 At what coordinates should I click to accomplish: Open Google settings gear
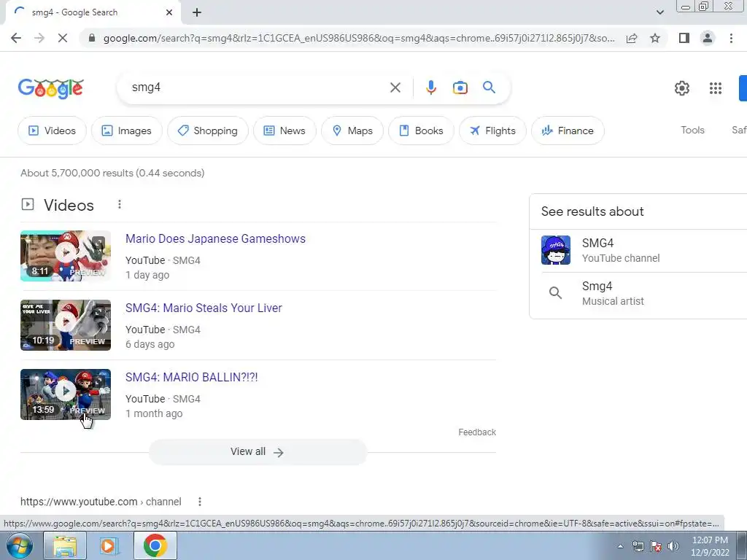pyautogui.click(x=682, y=88)
